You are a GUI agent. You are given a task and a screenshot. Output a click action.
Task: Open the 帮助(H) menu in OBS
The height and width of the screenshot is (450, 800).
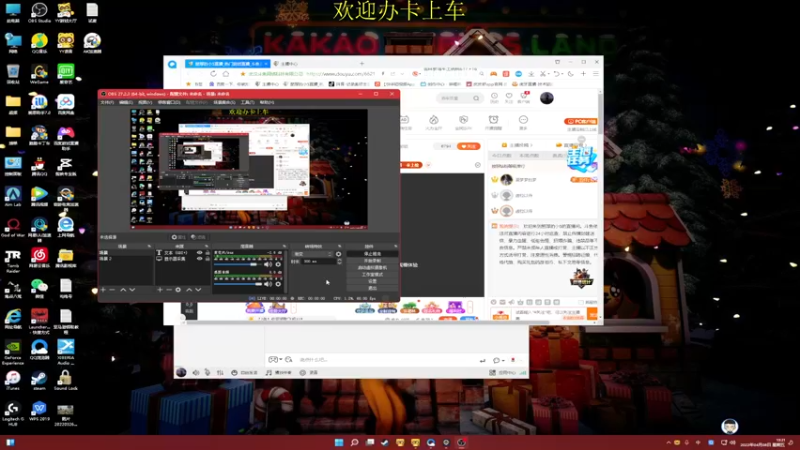267,103
